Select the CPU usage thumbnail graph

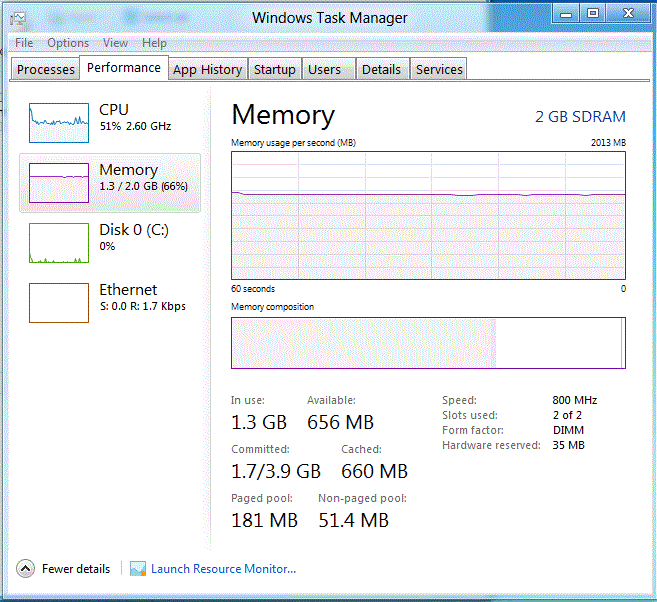[x=59, y=123]
